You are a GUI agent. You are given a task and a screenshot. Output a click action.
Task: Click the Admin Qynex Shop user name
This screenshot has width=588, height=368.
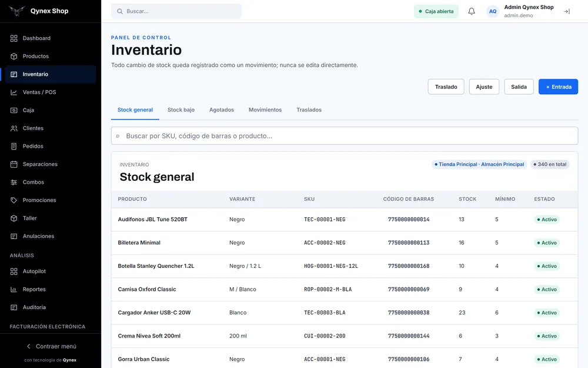(x=529, y=7)
